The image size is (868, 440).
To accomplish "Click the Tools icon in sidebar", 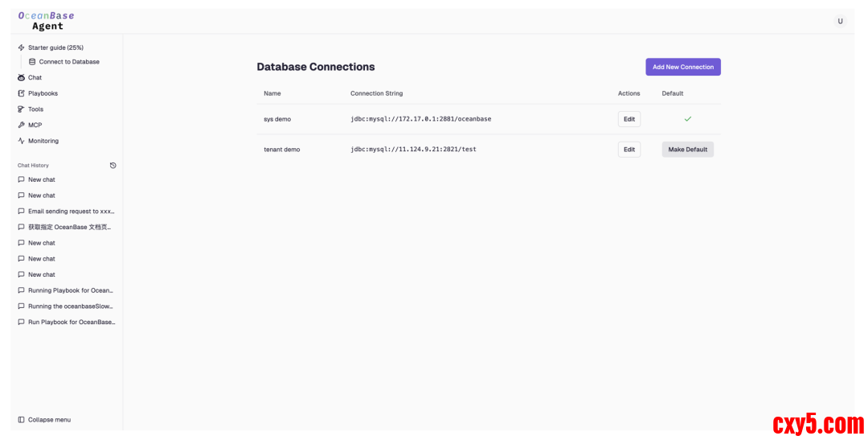I will pyautogui.click(x=21, y=109).
